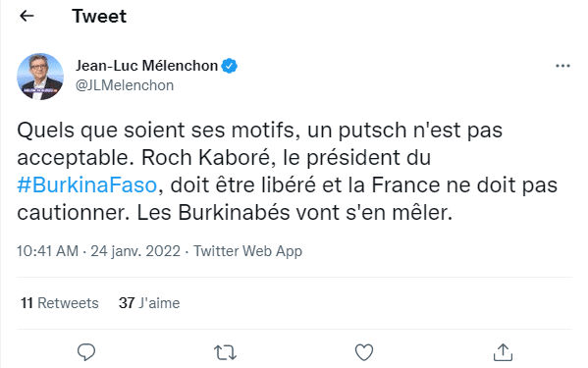The width and height of the screenshot is (588, 368).
Task: Click the tweet's first line about the putsch
Action: click(x=259, y=131)
